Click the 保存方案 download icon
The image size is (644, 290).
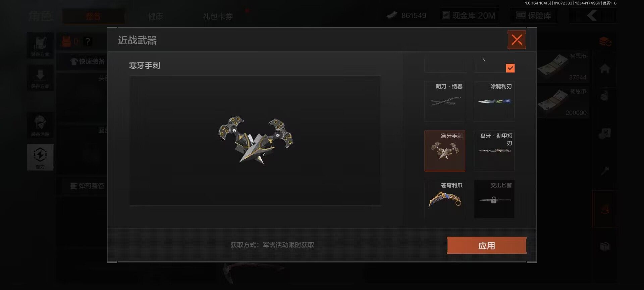(x=40, y=78)
